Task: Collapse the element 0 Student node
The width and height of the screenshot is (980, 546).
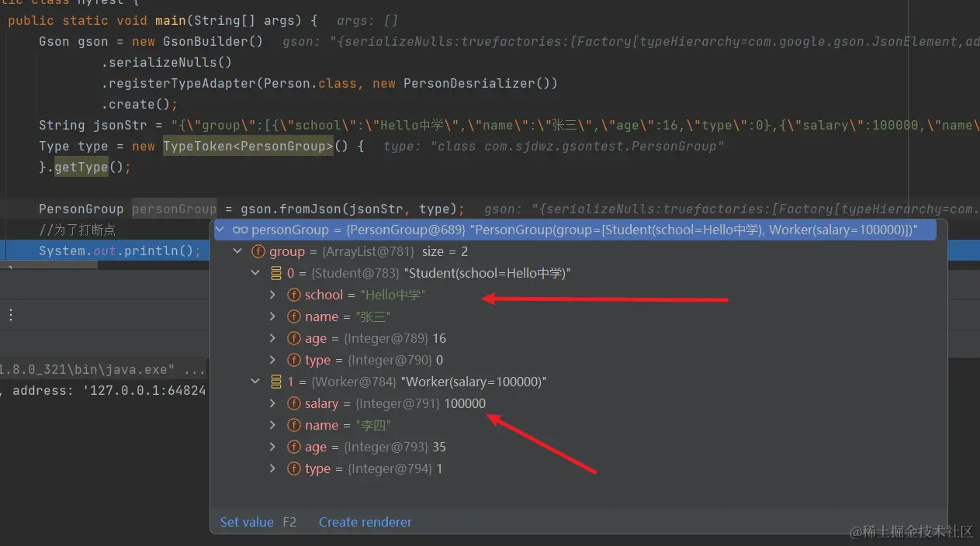Action: click(255, 273)
